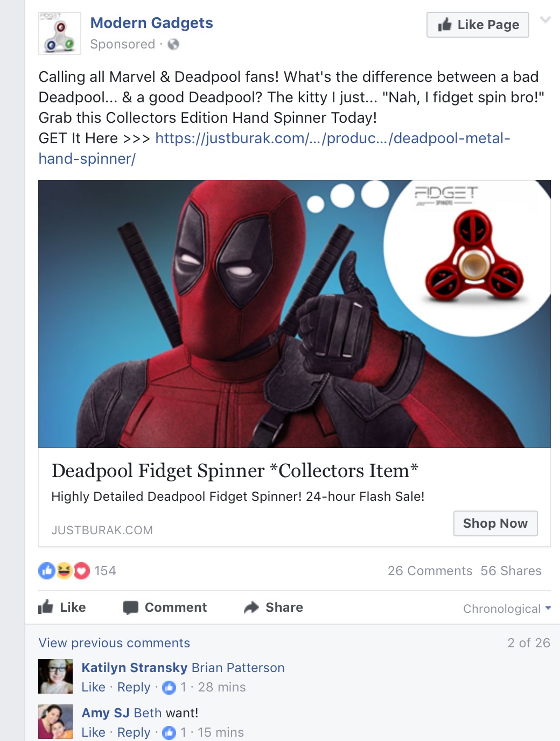Open Katilyn Stransky's profile picture
Screen dimensions: 560x741
[55, 676]
